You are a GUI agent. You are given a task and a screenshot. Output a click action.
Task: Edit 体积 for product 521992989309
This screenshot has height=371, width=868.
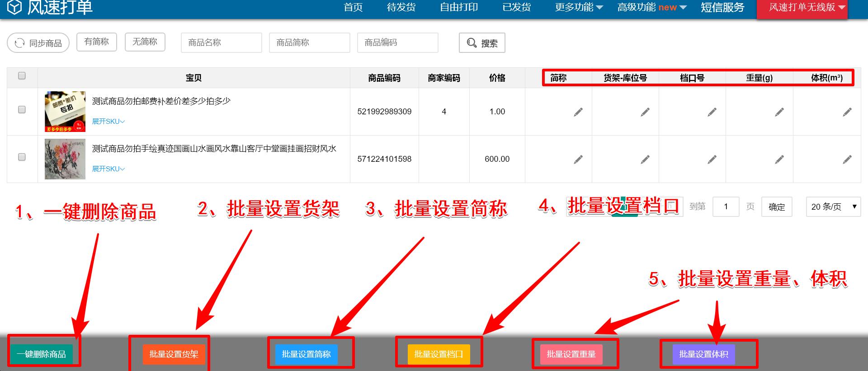847,112
